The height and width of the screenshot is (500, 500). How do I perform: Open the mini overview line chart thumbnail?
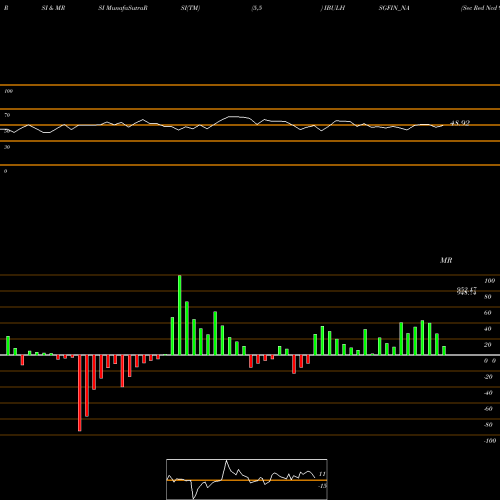pos(247,479)
